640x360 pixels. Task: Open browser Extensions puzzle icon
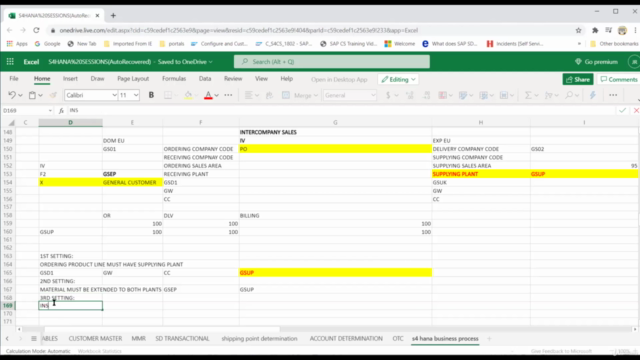[x=595, y=30]
